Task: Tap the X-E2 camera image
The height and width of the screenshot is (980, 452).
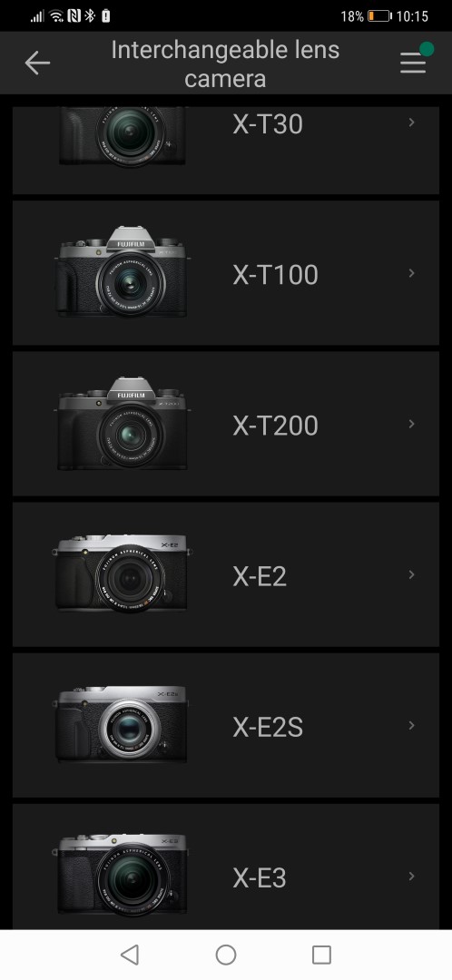Action: (122, 573)
